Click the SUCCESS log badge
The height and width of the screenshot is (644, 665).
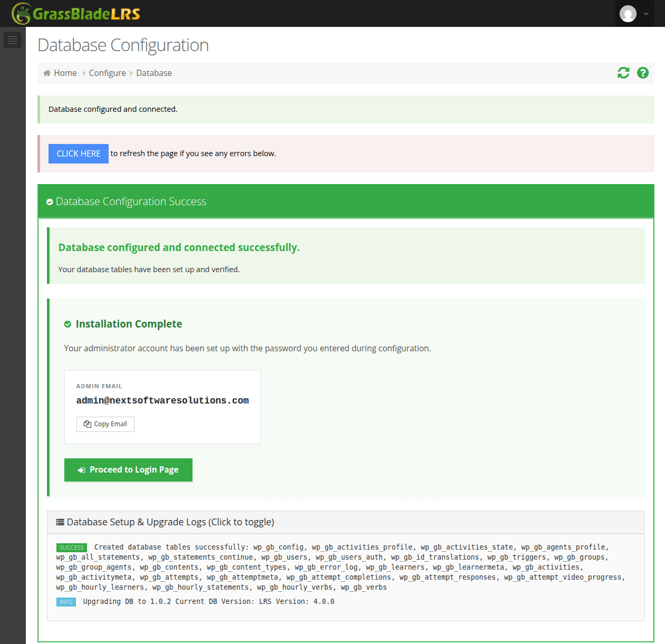pos(72,547)
